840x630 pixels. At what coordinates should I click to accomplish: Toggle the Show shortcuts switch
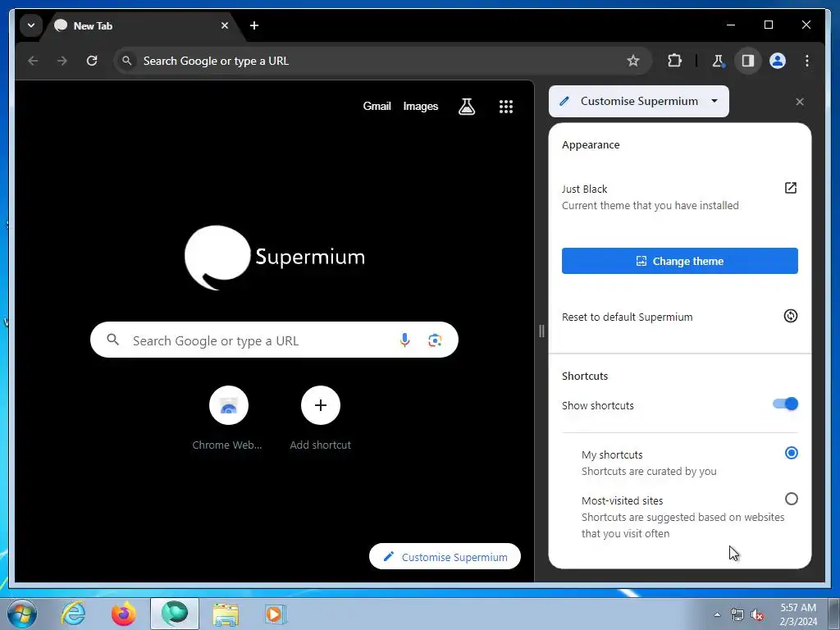[x=785, y=404]
